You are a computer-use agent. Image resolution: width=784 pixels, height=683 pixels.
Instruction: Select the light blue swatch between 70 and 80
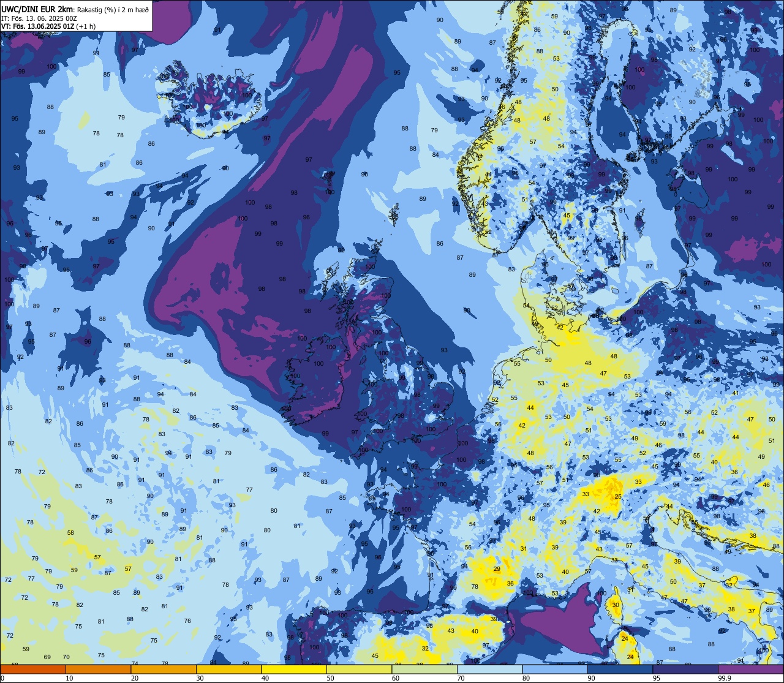[489, 669]
